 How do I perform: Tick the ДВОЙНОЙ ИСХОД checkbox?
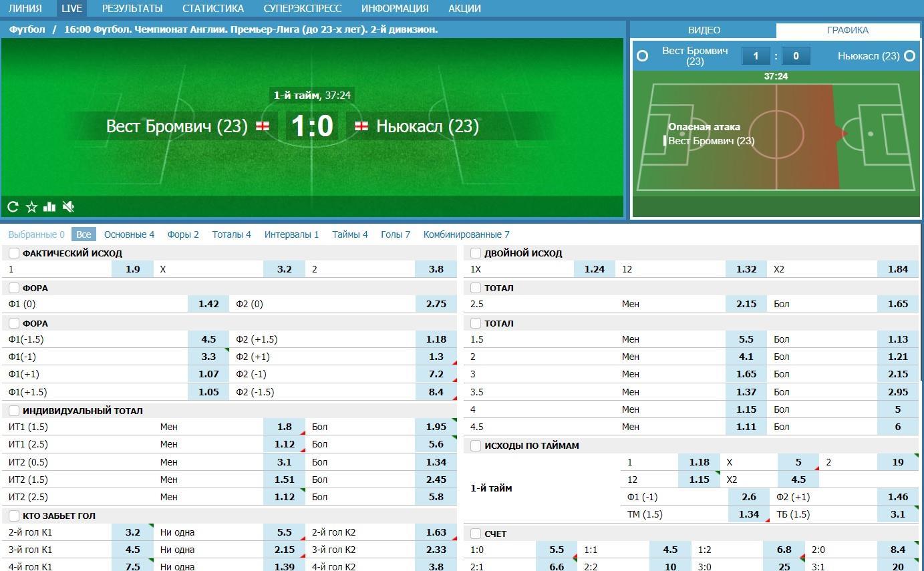476,253
